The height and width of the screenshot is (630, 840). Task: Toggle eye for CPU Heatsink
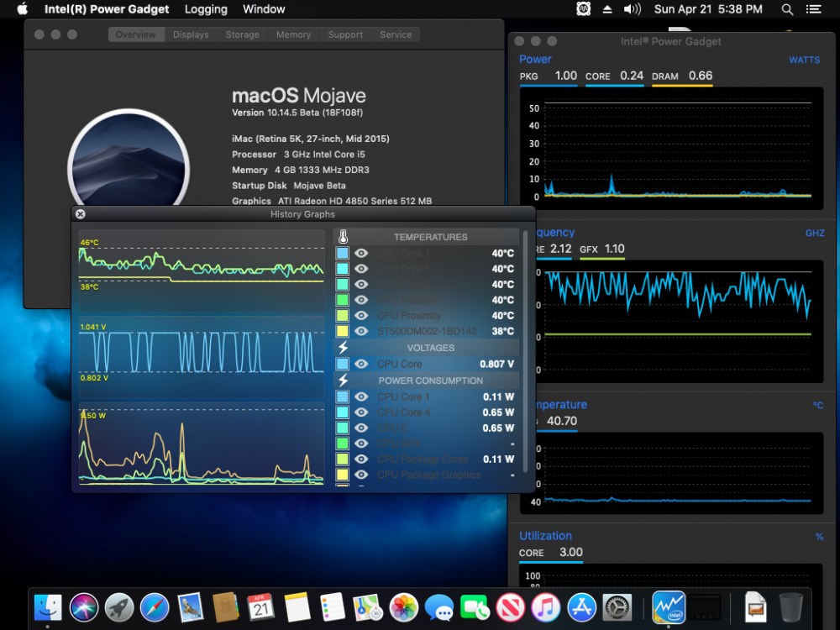pyautogui.click(x=361, y=300)
